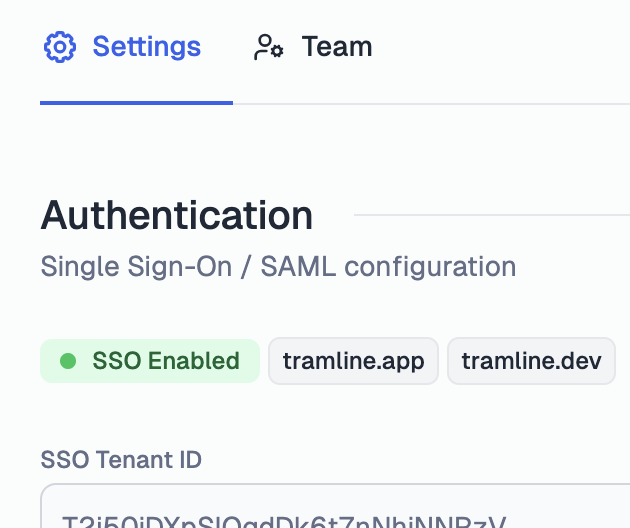
Task: Click the blue underline under the Settings tab
Action: (x=137, y=103)
